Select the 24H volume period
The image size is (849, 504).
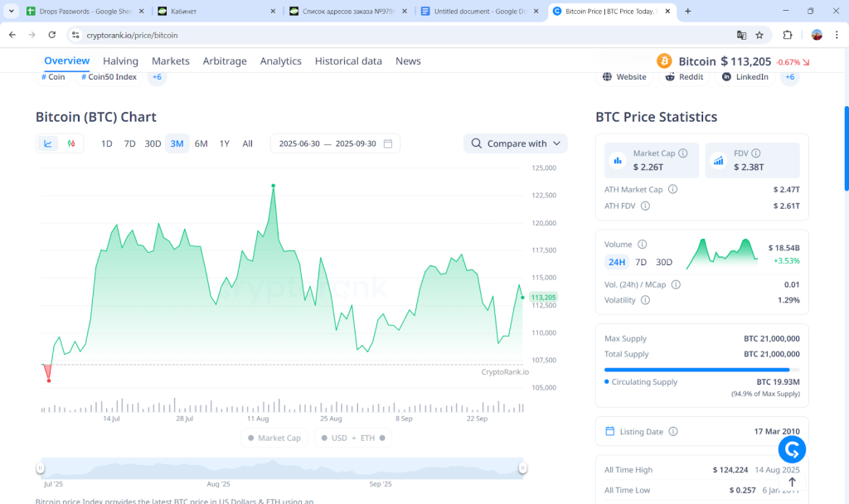pos(617,261)
